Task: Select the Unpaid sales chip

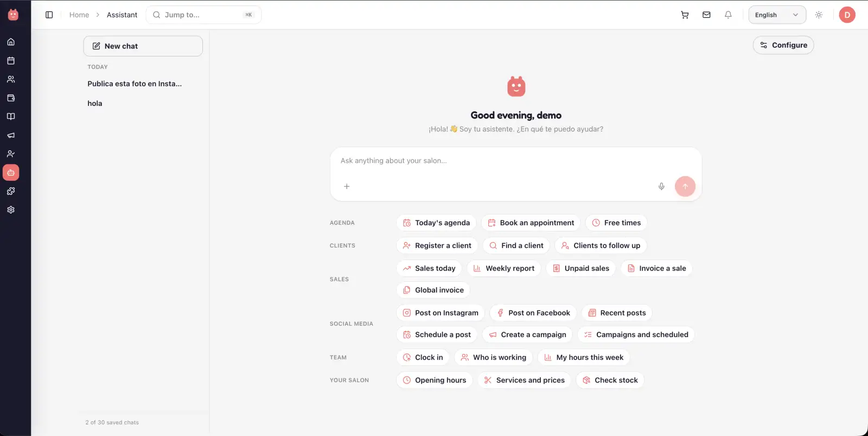Action: tap(581, 268)
